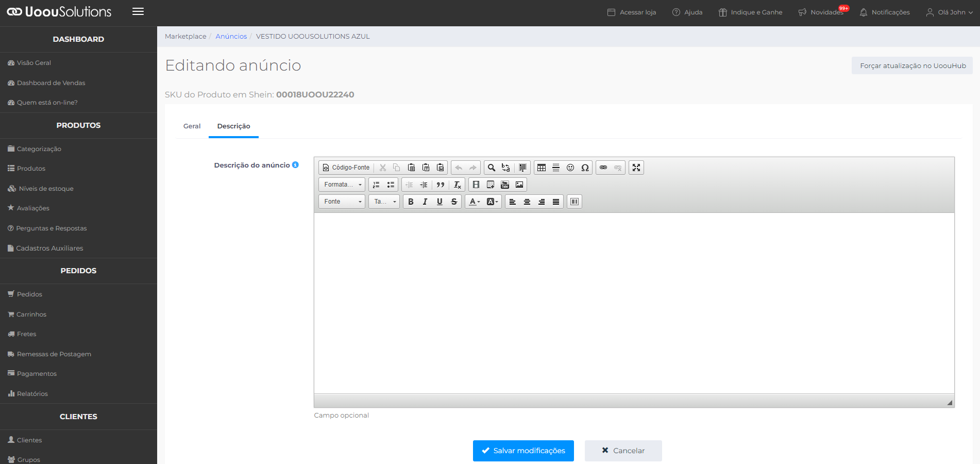Screen dimensions: 980x464
Task: Toggle underline formatting
Action: [x=440, y=202]
